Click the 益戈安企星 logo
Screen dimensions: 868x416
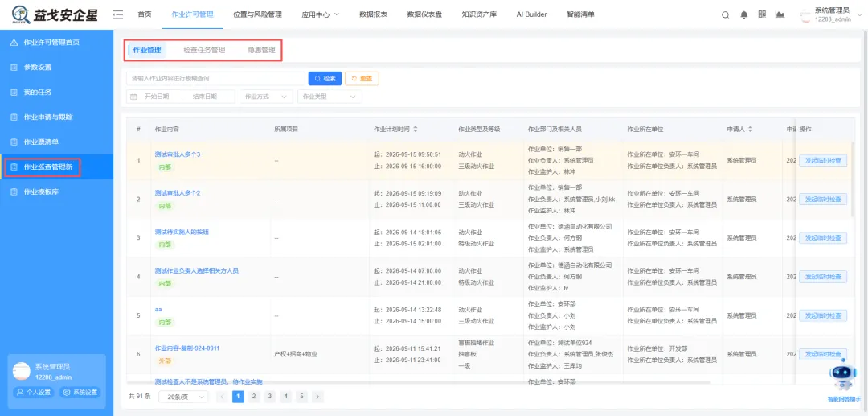click(x=55, y=14)
